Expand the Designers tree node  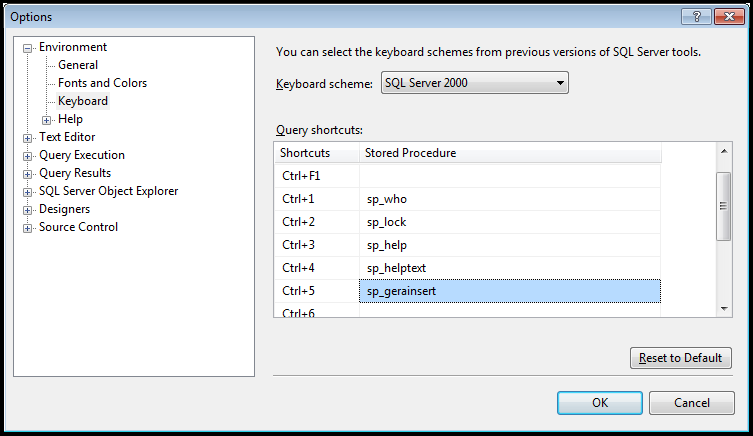tap(28, 210)
